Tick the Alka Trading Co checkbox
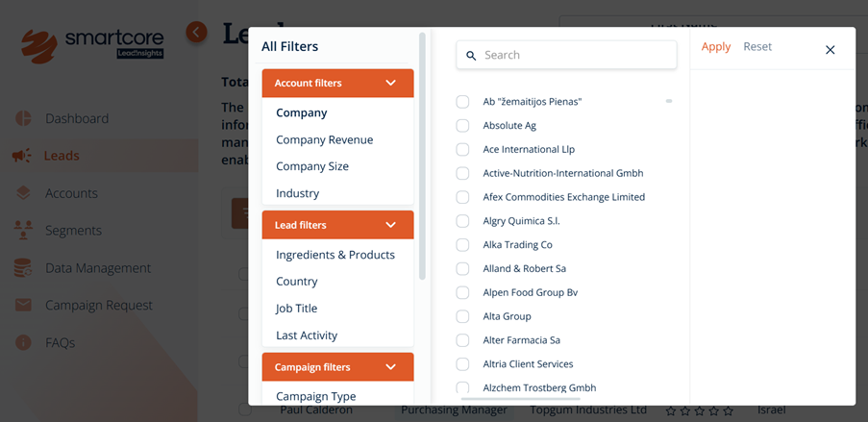868x422 pixels. point(462,245)
